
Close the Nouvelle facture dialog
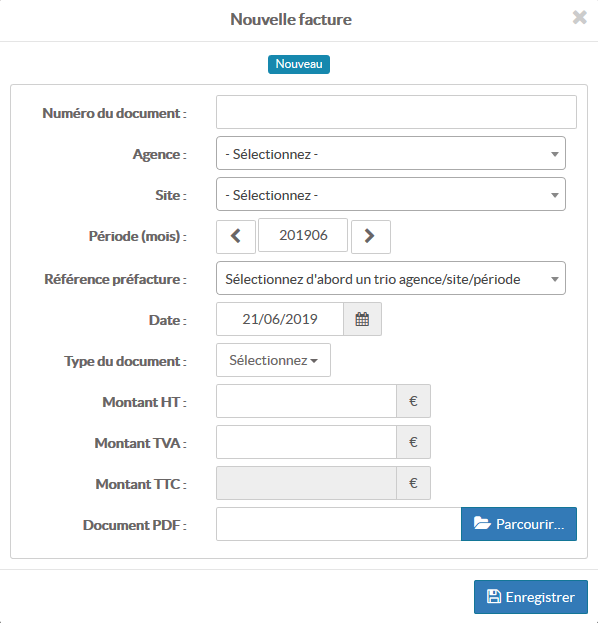pyautogui.click(x=579, y=17)
